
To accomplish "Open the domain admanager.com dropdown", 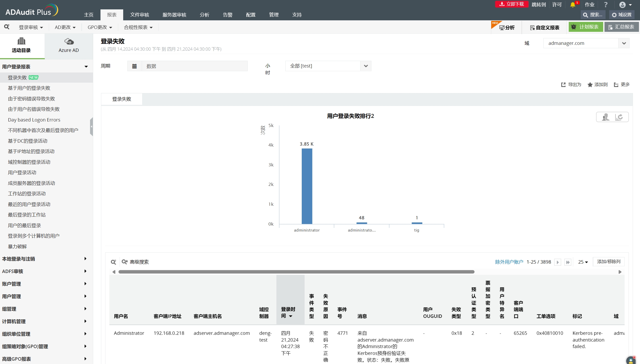I will tap(586, 43).
